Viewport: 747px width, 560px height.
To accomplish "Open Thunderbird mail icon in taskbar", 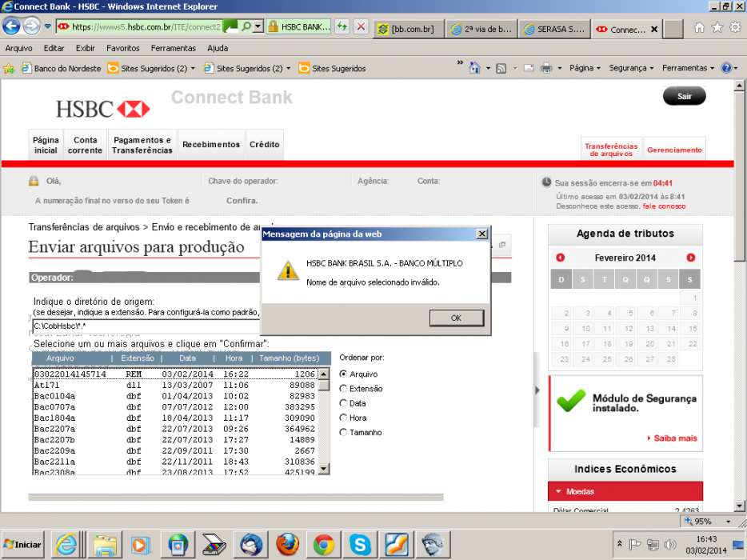I will [251, 544].
